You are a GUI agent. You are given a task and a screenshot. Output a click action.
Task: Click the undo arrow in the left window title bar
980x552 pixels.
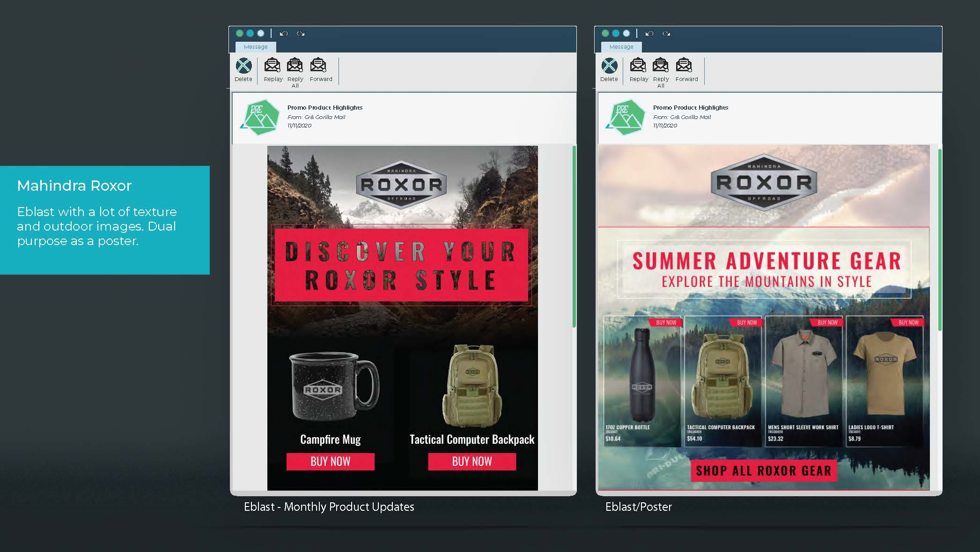click(284, 34)
